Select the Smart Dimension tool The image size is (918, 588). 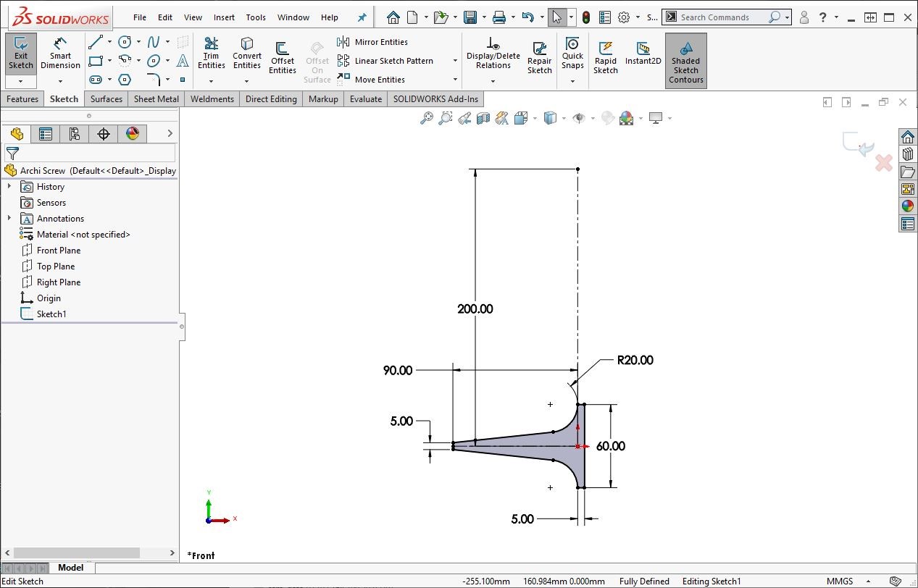click(60, 52)
